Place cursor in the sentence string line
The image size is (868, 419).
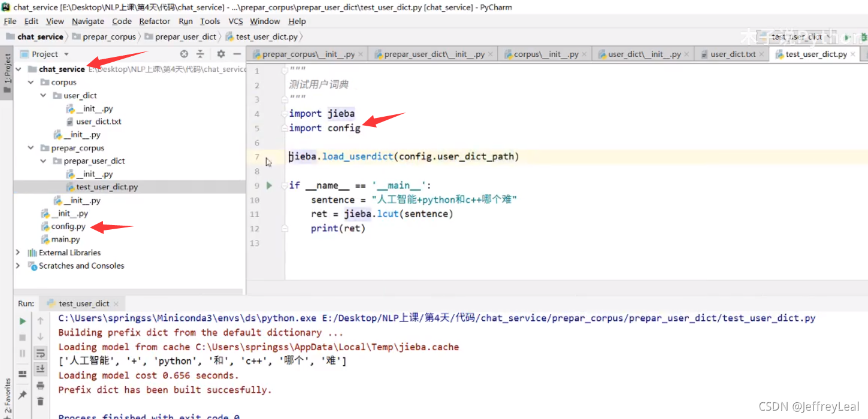click(414, 199)
